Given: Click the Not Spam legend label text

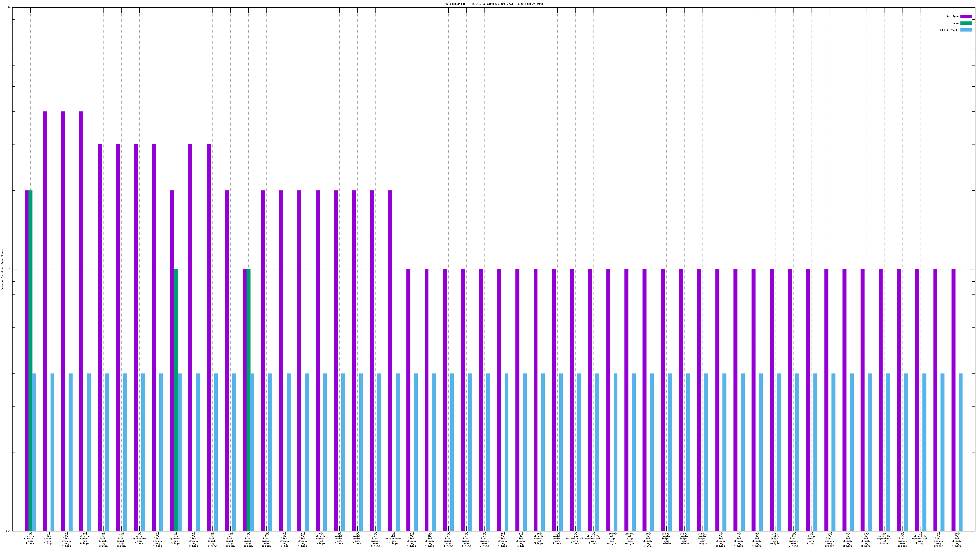Looking at the screenshot, I should click(x=953, y=16).
